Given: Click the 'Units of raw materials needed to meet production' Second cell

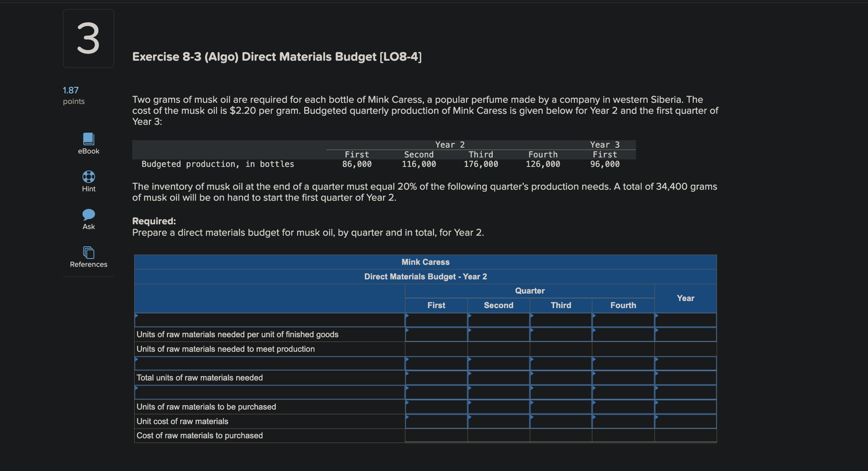Looking at the screenshot, I should (x=498, y=349).
